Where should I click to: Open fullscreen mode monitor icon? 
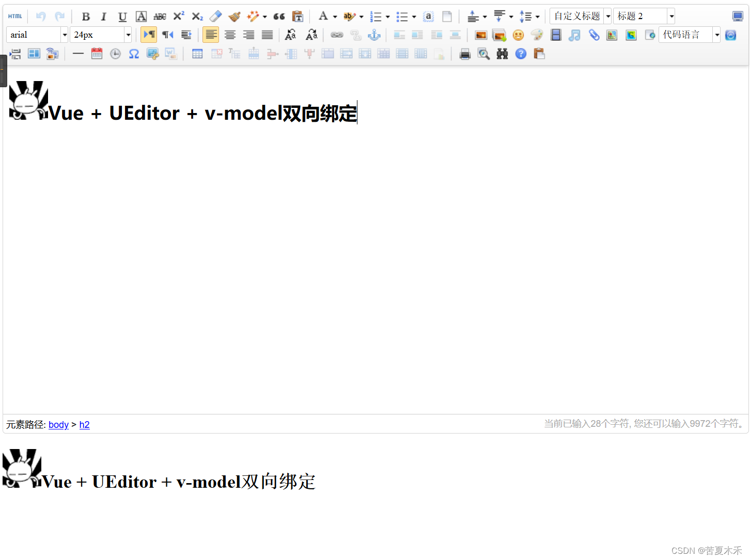[x=738, y=17]
